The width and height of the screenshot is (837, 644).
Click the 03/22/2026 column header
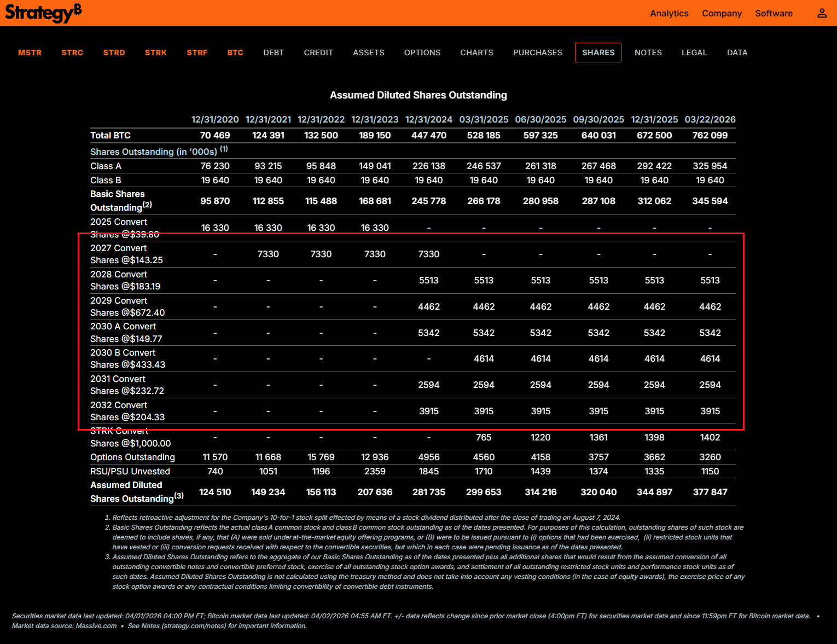tap(710, 119)
